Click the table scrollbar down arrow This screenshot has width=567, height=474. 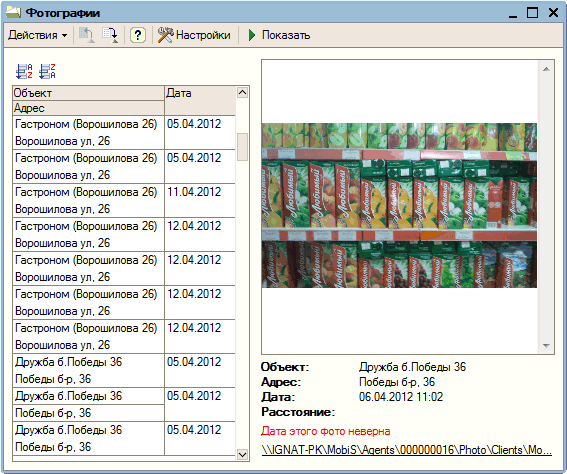coord(242,454)
